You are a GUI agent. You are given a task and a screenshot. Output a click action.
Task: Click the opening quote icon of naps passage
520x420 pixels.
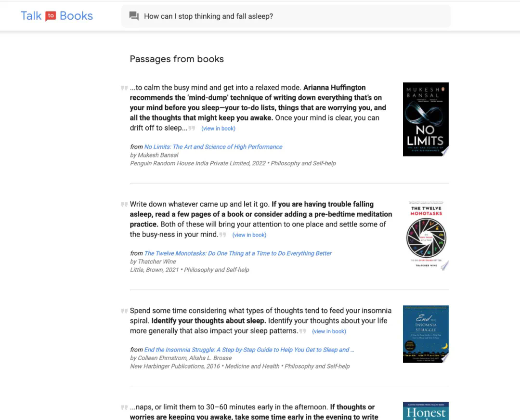124,407
